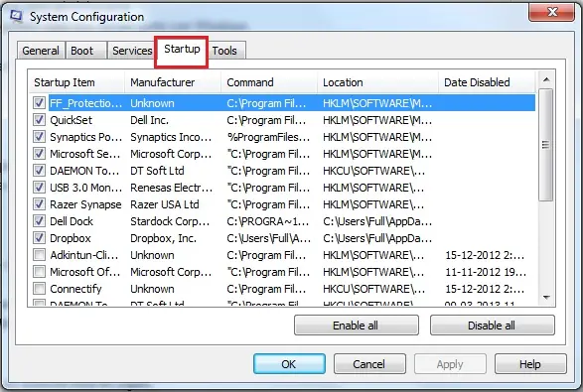Uncheck the enabled DAEMON To... item
Viewport: 583px width, 392px height.
39,171
